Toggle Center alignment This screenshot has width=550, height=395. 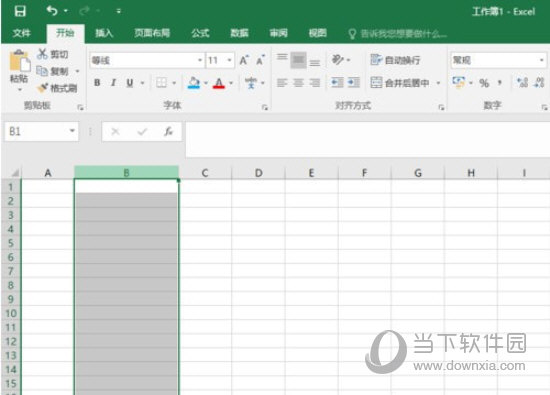(299, 83)
